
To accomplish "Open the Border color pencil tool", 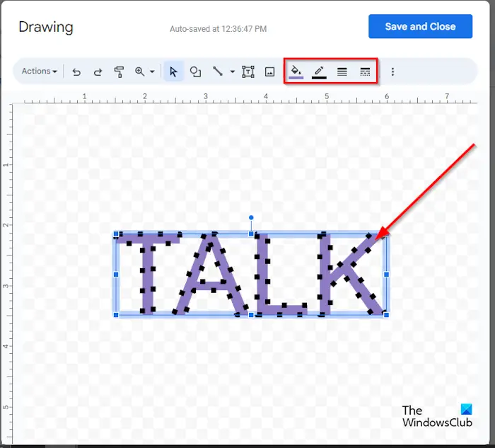I will [319, 71].
